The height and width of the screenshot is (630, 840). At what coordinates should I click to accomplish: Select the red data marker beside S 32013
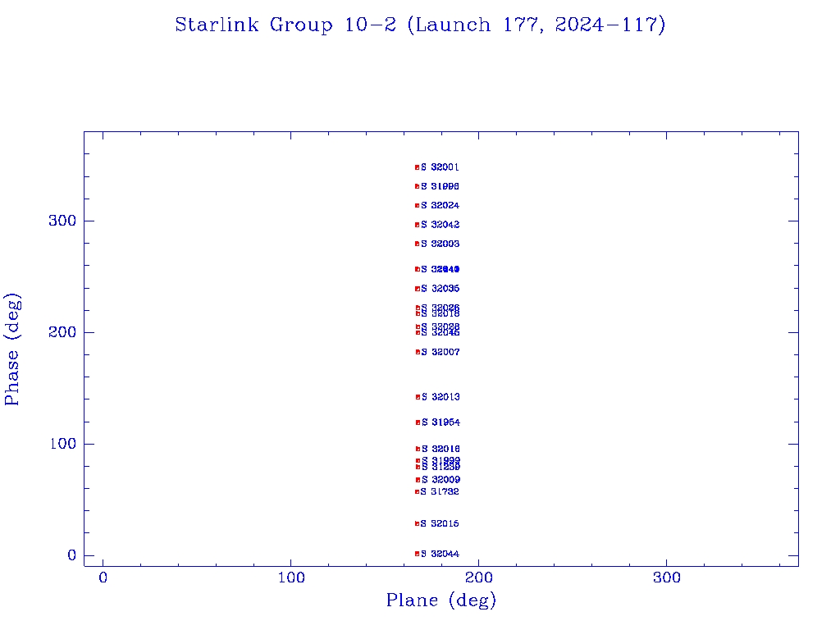point(418,397)
